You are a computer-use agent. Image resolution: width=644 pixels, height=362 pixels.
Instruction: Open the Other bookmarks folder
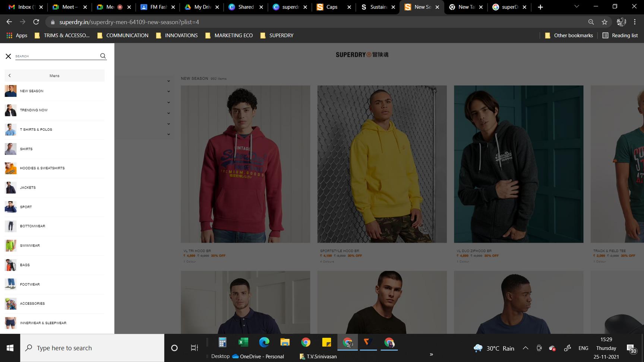(x=569, y=35)
